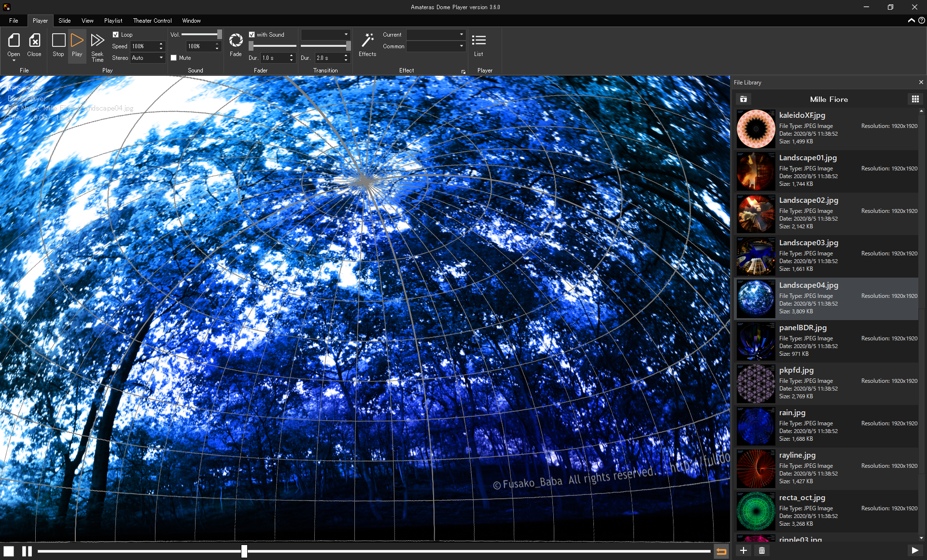Click the bottom stop square button
The image size is (927, 560).
pos(9,551)
